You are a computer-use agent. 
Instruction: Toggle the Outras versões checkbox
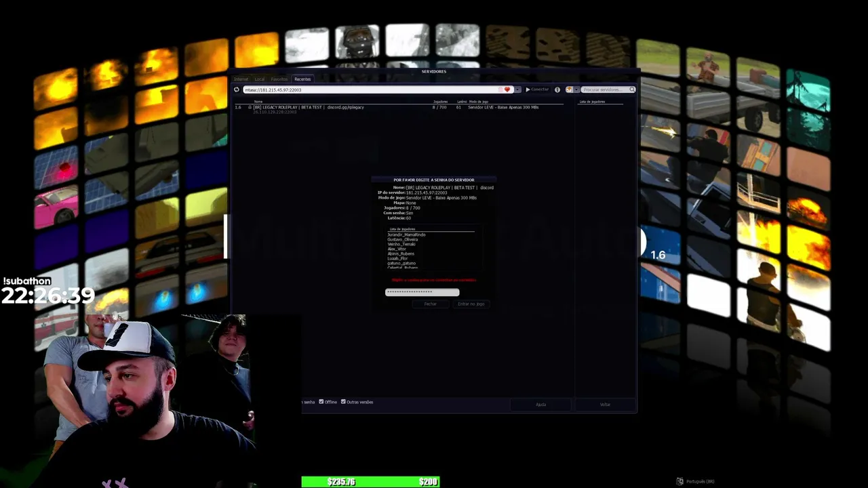click(343, 402)
